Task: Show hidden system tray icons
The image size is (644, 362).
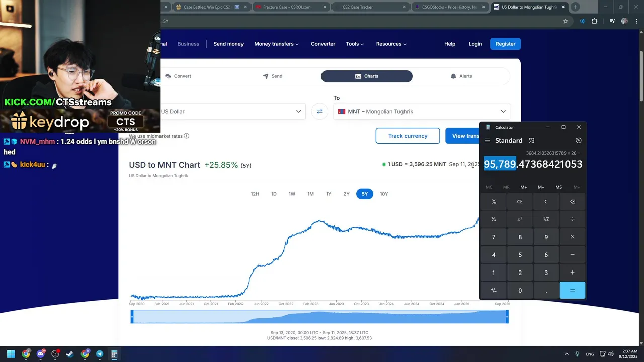Action: pyautogui.click(x=566, y=354)
